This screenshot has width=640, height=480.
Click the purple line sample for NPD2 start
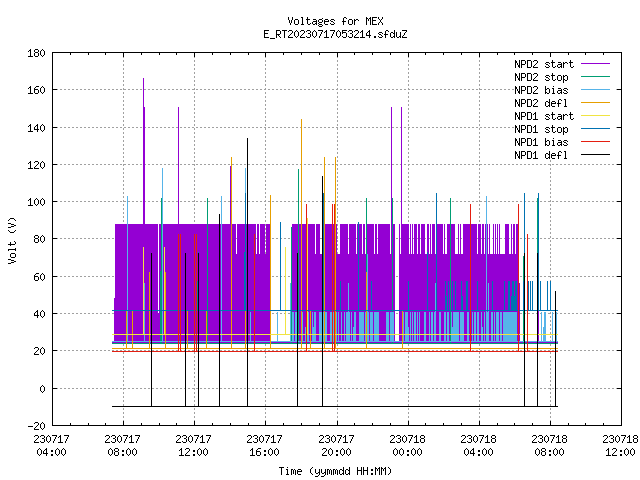pyautogui.click(x=595, y=64)
